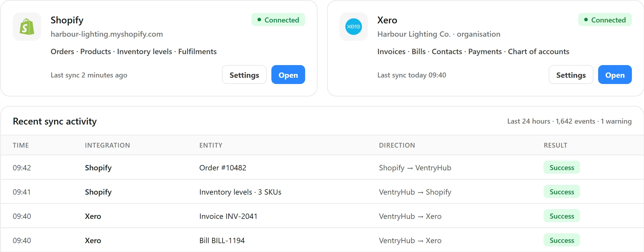Image resolution: width=644 pixels, height=252 pixels.
Task: Open Shopify integration settings
Action: pos(244,75)
